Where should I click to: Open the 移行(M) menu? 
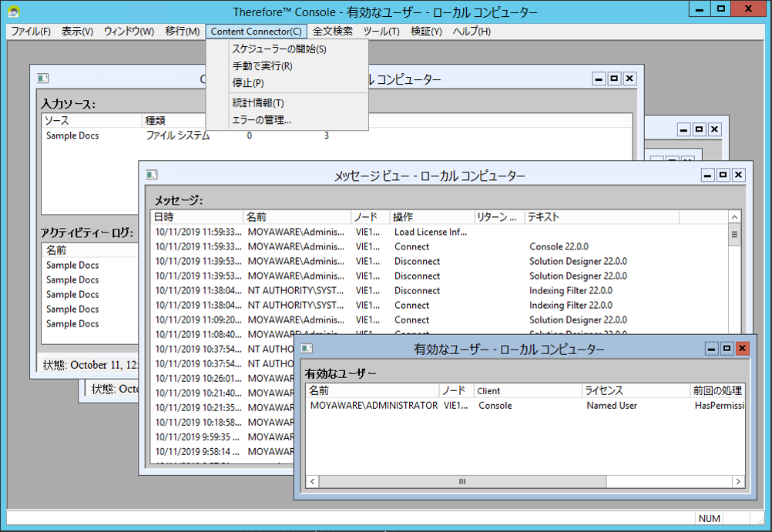pyautogui.click(x=182, y=31)
